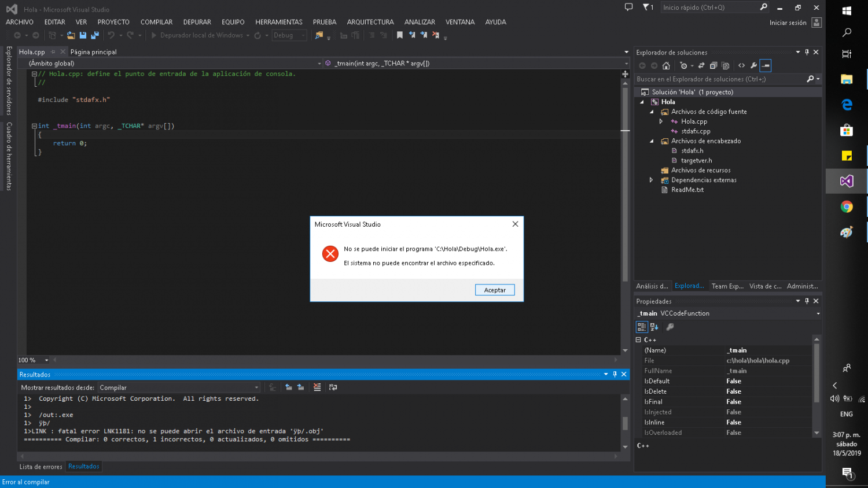
Task: Switch to the Página principal tab
Action: coord(94,52)
